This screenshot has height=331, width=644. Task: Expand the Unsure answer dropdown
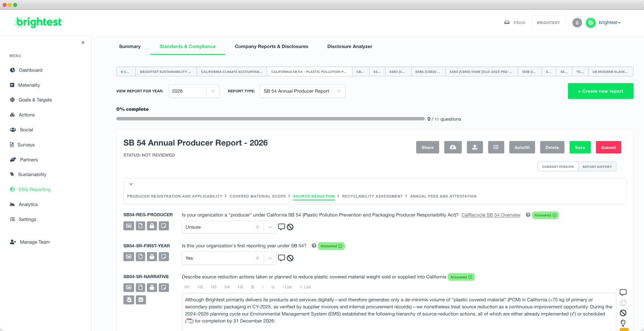(x=270, y=227)
